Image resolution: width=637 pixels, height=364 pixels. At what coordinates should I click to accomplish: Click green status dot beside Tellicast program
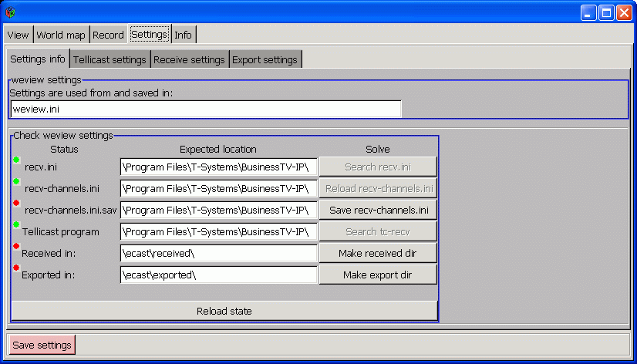(16, 224)
